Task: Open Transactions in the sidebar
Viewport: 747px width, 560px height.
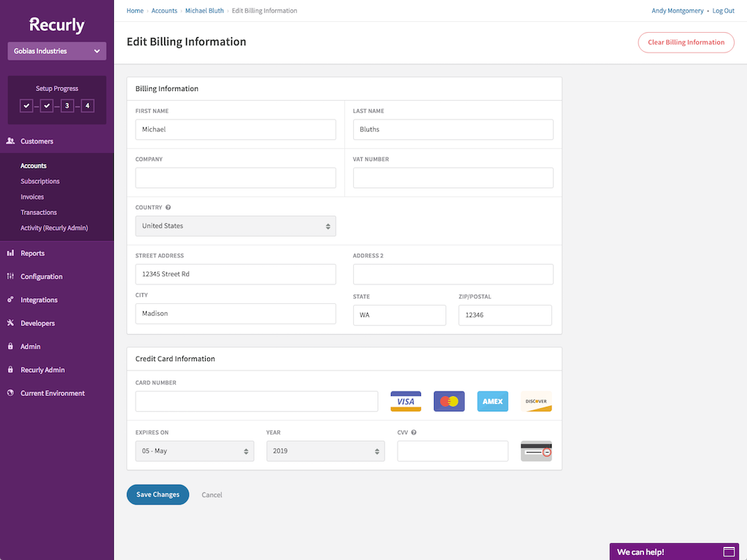Action: coord(39,212)
